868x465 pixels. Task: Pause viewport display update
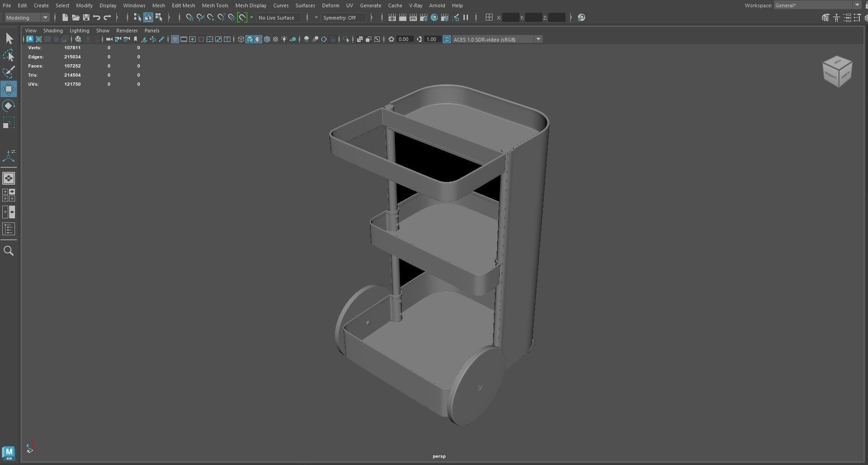(466, 17)
